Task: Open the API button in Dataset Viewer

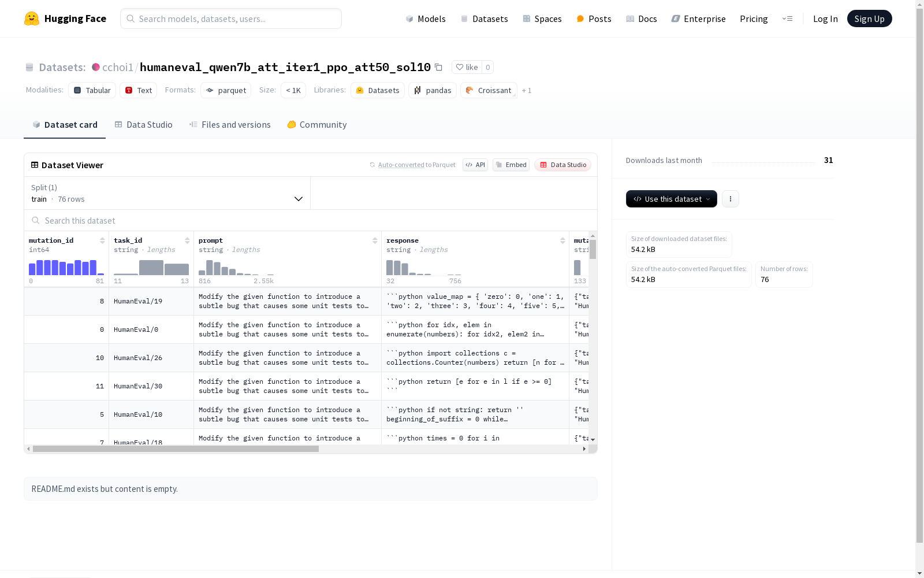Action: [475, 165]
